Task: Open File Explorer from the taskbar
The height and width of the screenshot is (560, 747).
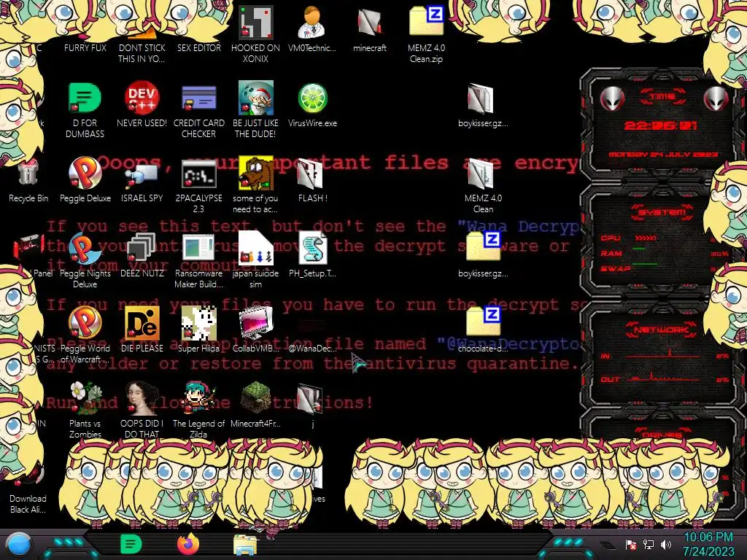Action: pyautogui.click(x=245, y=545)
